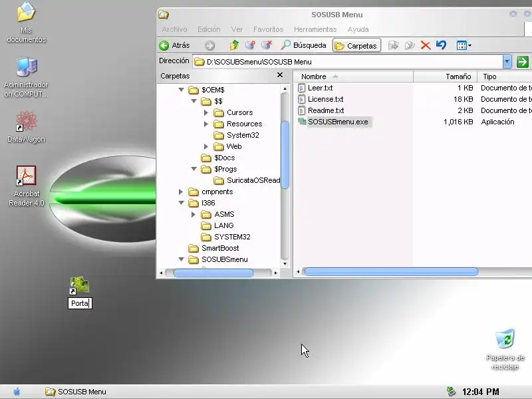
Task: Open Búsqueda search tool
Action: (304, 45)
